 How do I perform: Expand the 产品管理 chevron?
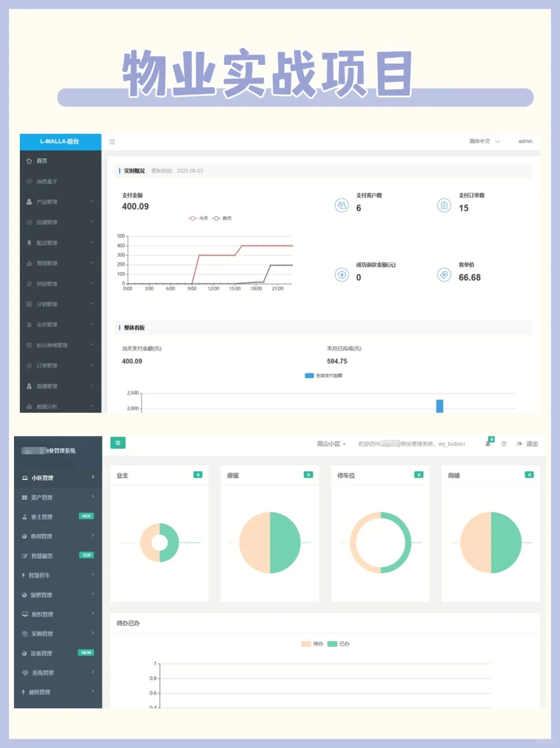pos(92,201)
